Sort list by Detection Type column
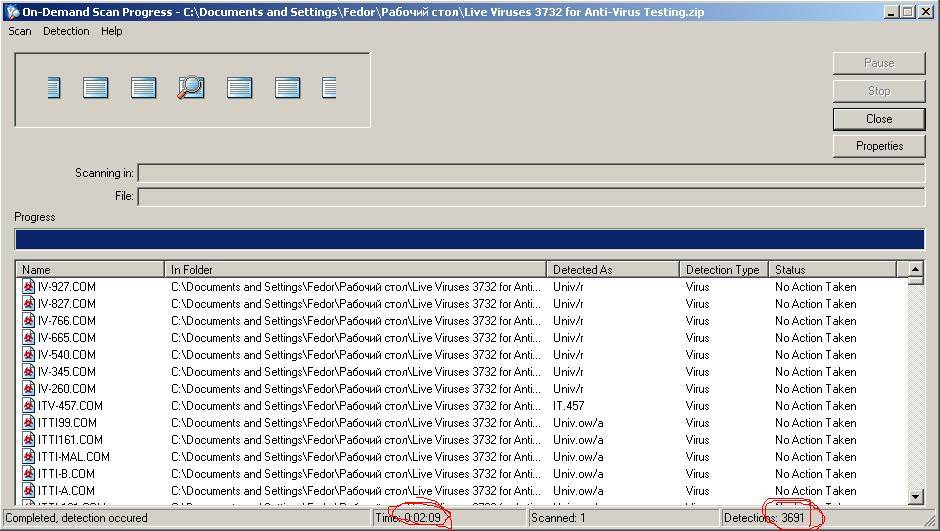940x531 pixels. 722,269
